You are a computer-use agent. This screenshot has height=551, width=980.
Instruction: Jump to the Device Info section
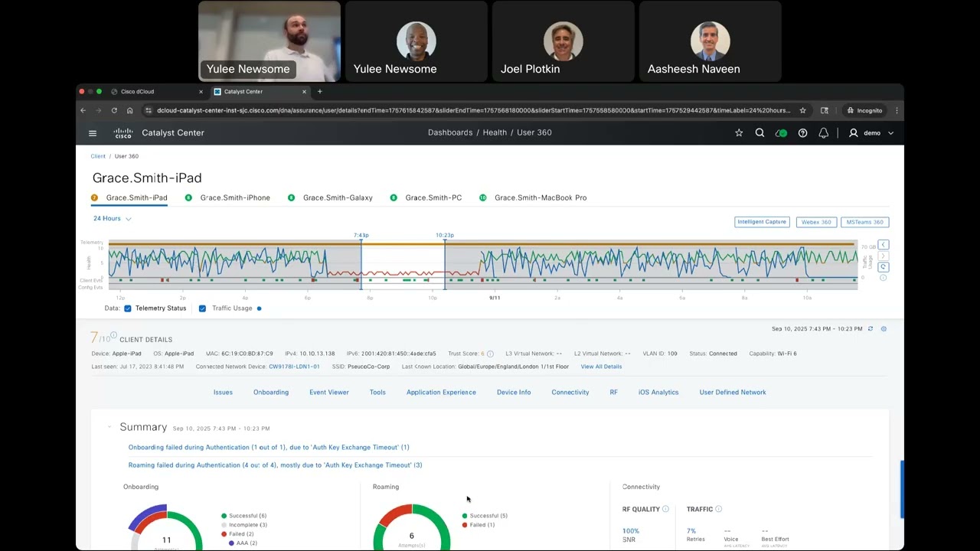[514, 393]
